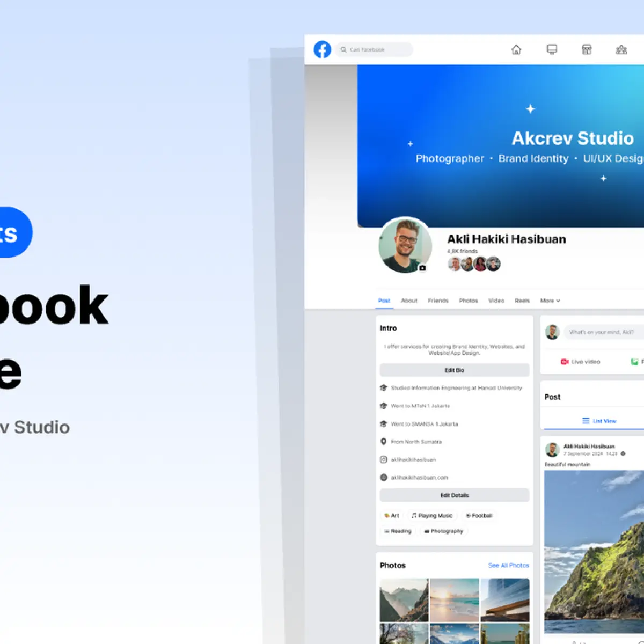
Task: Click the 7 September 2024 post timestamp
Action: pyautogui.click(x=590, y=454)
